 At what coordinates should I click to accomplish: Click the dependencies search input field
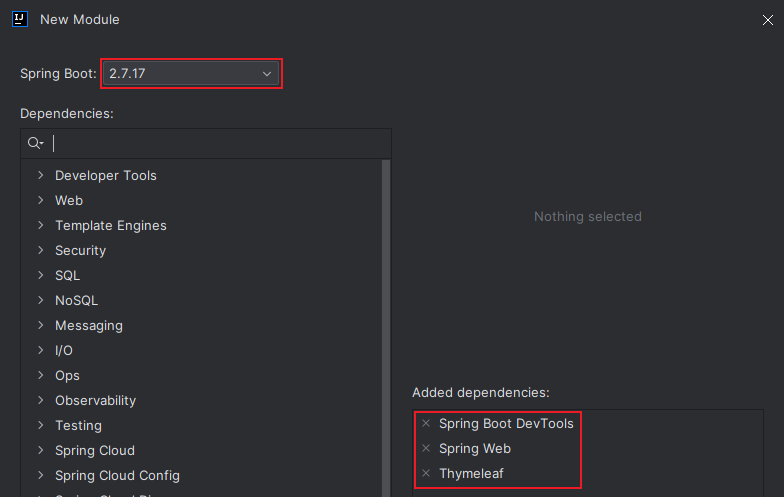pyautogui.click(x=215, y=143)
